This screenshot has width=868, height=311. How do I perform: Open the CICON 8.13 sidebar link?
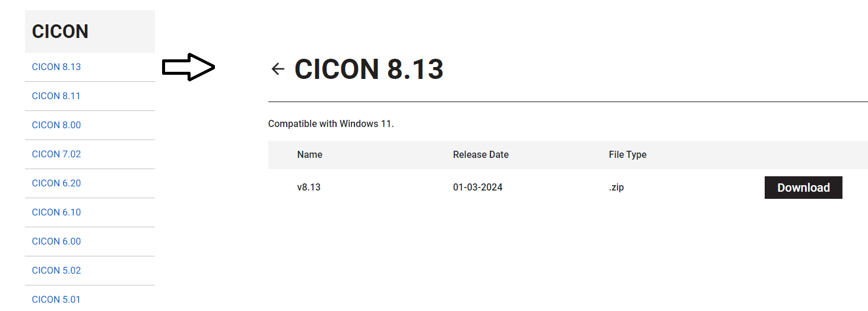pyautogui.click(x=56, y=67)
